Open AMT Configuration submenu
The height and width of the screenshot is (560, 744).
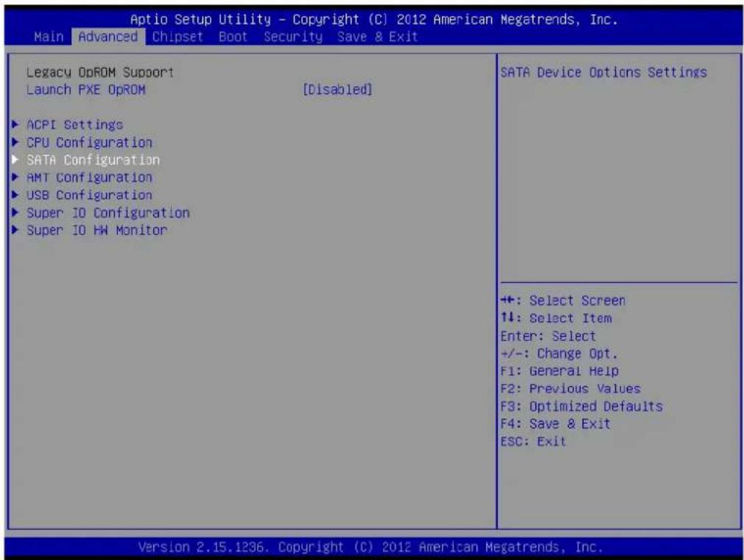coord(89,177)
